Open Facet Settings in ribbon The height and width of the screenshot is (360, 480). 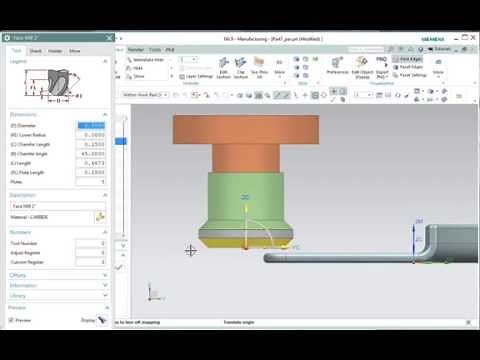410,75
